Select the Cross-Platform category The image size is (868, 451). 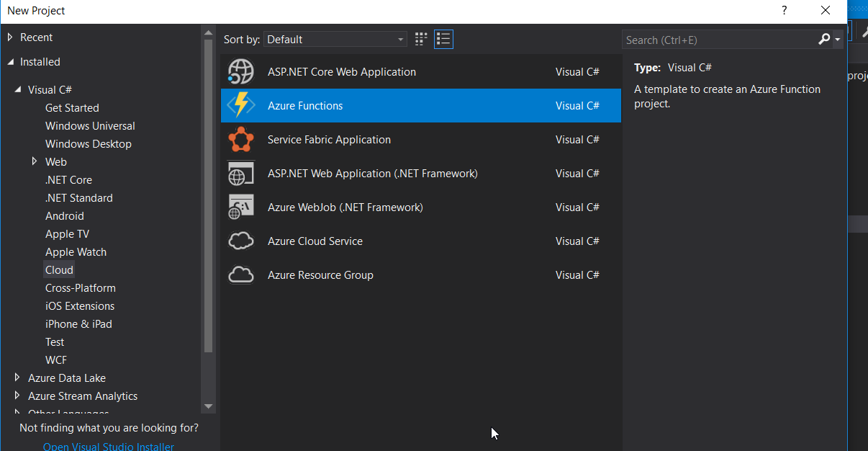click(80, 288)
